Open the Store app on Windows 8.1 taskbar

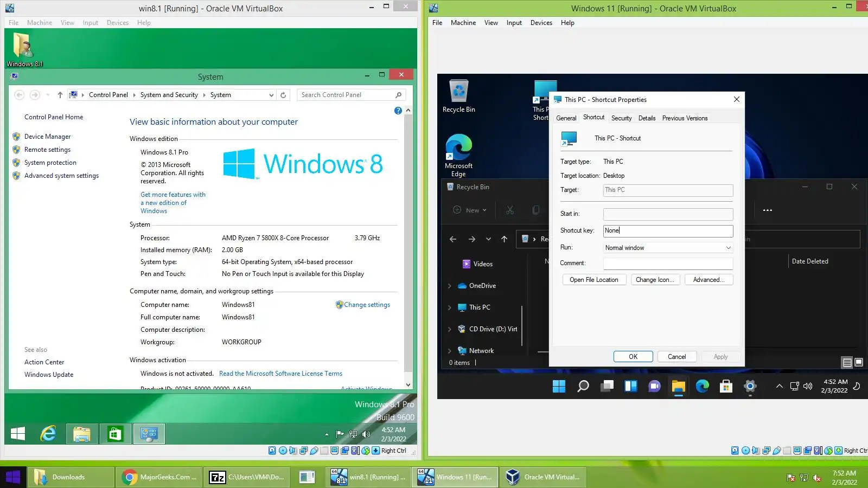[115, 434]
